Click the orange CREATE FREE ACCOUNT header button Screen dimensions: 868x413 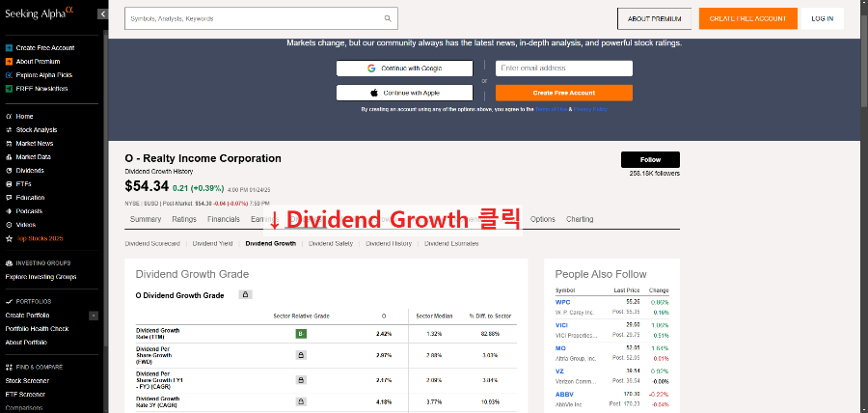pos(747,19)
